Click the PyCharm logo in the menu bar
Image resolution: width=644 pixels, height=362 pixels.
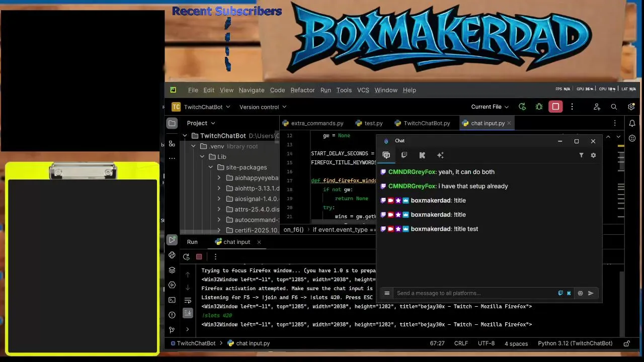point(173,90)
